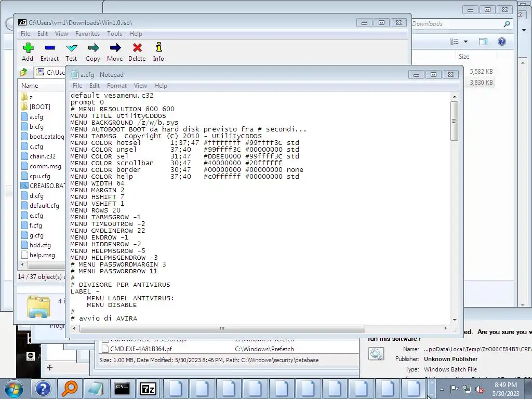Screen dimensions: 532x399
Task: Open the Edit menu in Notepad
Action: point(95,86)
